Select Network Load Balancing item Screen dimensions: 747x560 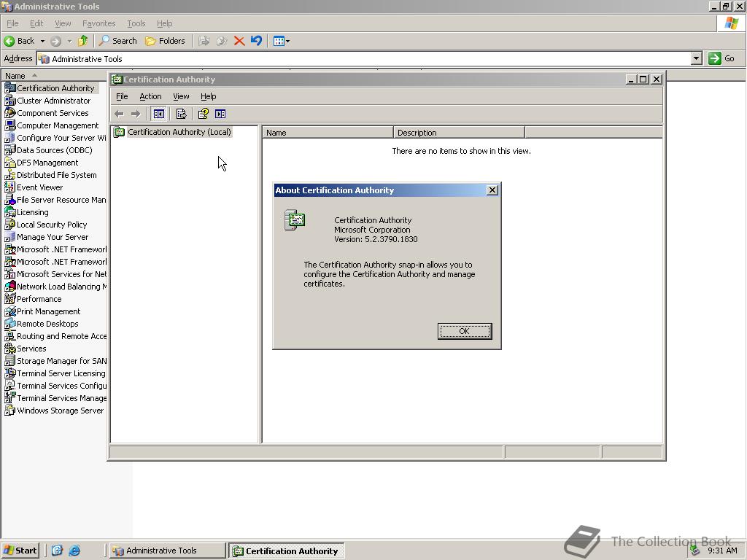pyautogui.click(x=55, y=286)
